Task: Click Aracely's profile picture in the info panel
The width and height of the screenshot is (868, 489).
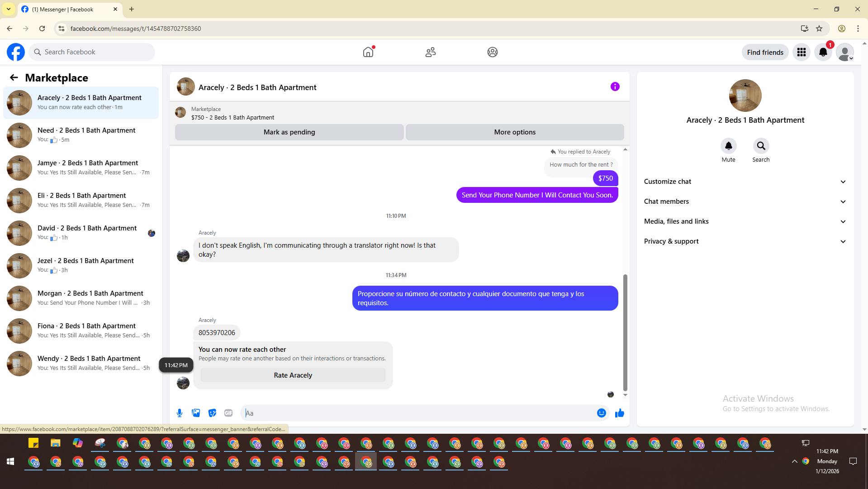Action: click(745, 96)
